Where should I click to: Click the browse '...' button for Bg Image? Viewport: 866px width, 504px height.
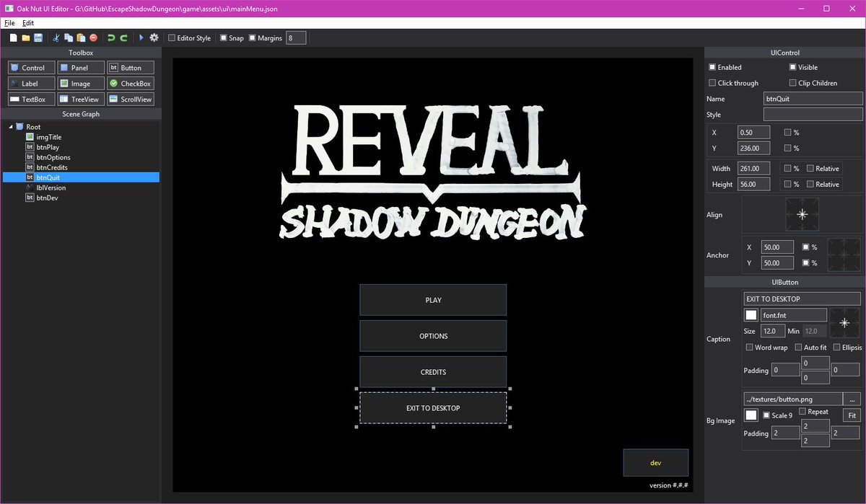853,399
